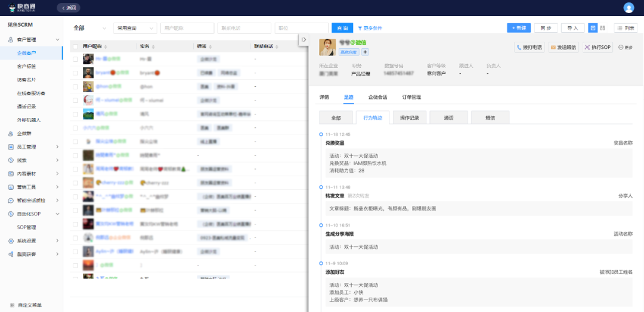Image resolution: width=644 pixels, height=312 pixels.
Task: Select the 操作记录 sub-tab
Action: point(408,118)
